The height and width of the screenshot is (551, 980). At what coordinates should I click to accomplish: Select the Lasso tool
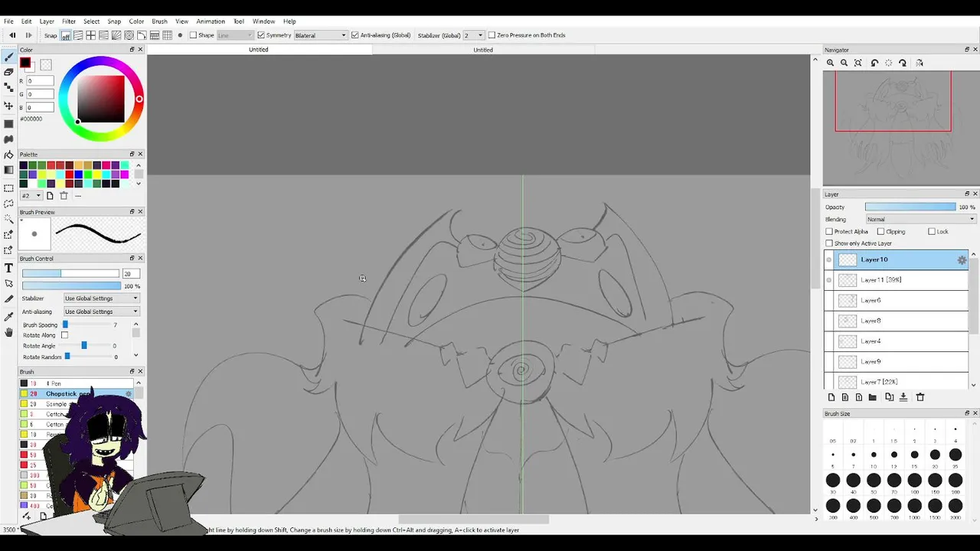tap(8, 204)
